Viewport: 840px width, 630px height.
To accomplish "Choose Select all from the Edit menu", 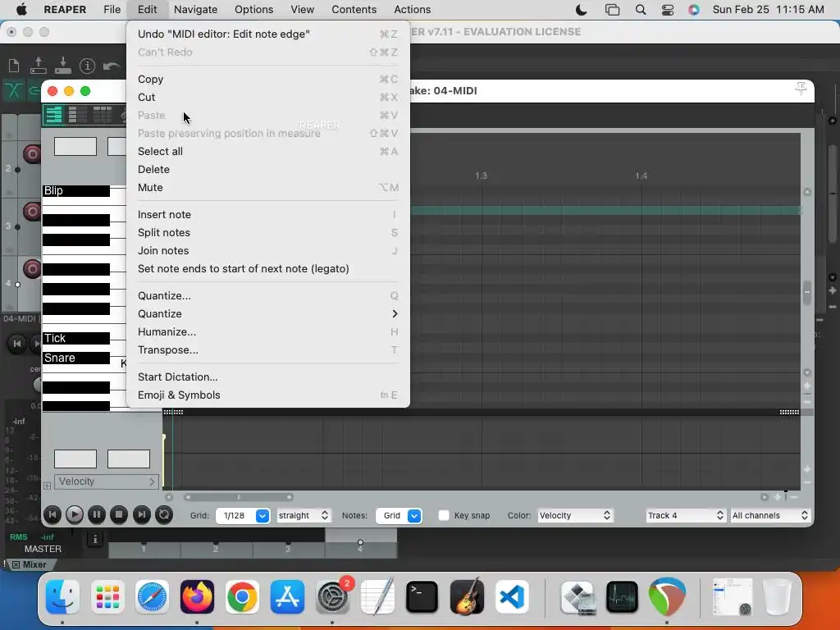I will click(268, 152).
